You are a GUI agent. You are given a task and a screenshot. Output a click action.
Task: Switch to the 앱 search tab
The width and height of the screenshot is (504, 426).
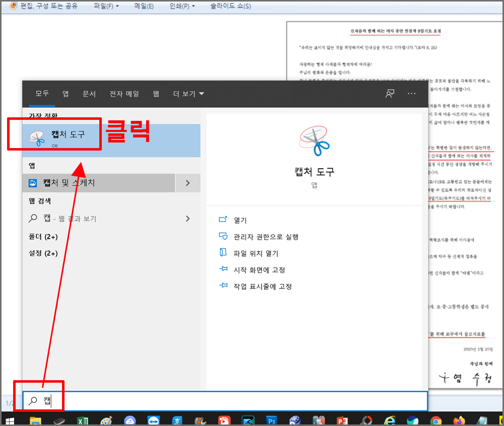[65, 94]
